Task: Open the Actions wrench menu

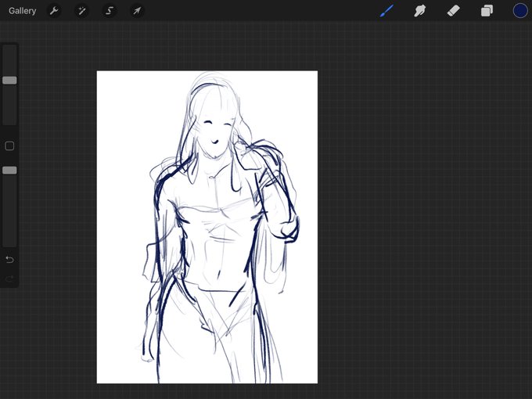Action: click(54, 11)
